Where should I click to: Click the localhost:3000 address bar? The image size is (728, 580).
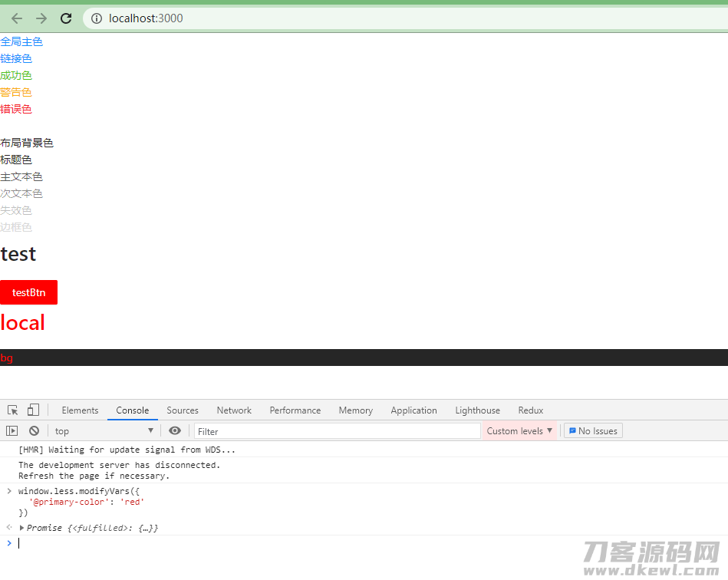tap(405, 18)
